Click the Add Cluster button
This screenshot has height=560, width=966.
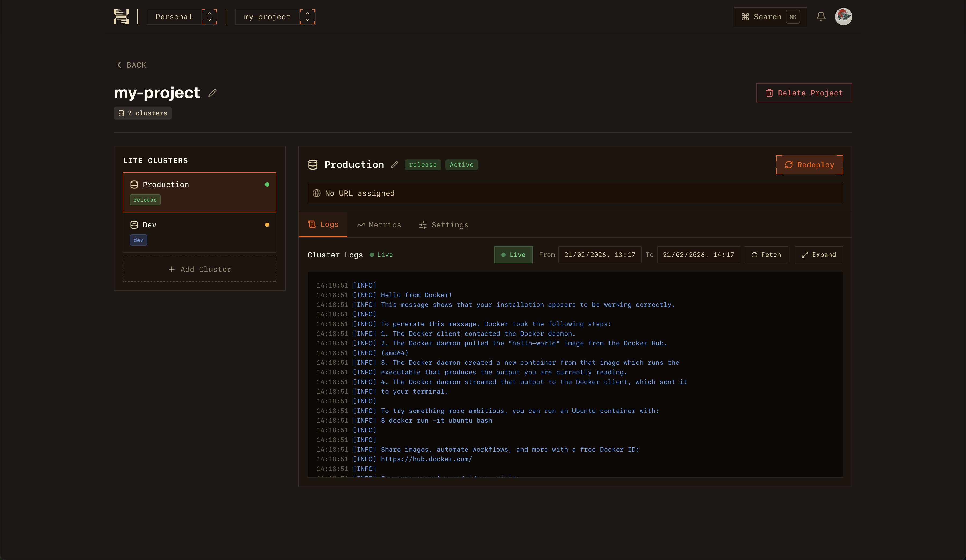click(x=199, y=269)
